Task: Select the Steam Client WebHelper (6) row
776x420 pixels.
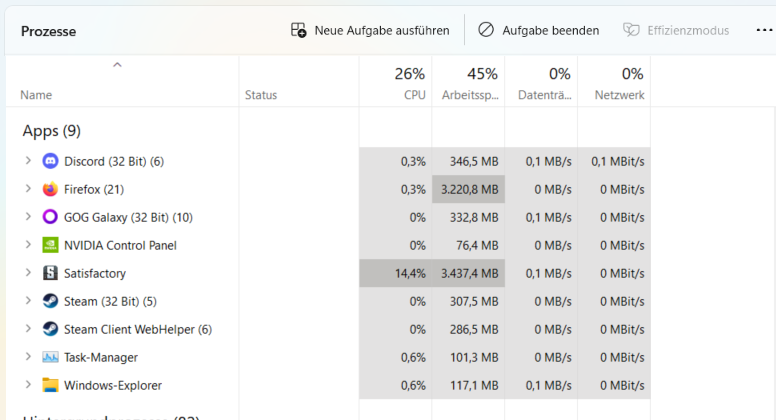Action: click(x=138, y=329)
